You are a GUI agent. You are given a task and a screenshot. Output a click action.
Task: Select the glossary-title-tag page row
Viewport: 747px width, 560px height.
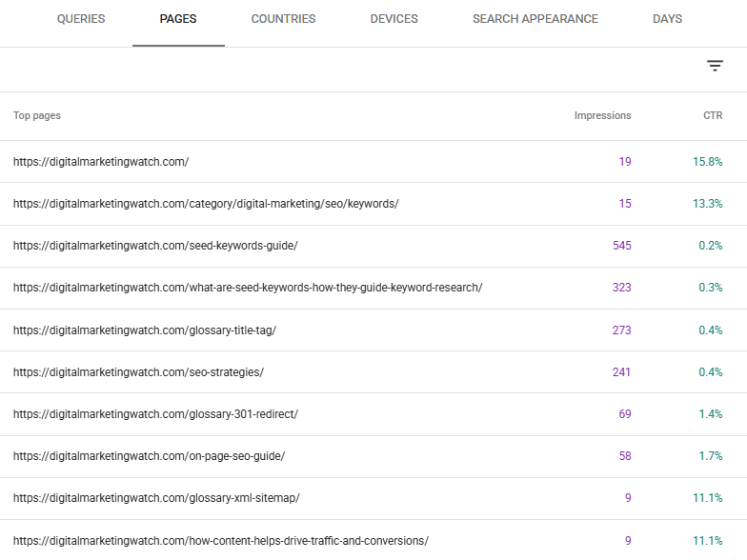coord(373,330)
